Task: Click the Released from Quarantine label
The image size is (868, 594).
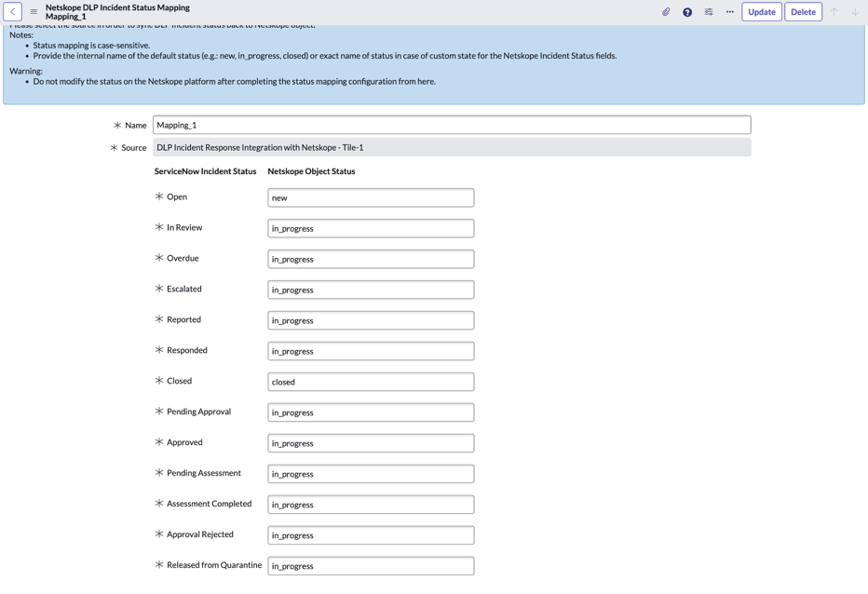Action: 214,565
